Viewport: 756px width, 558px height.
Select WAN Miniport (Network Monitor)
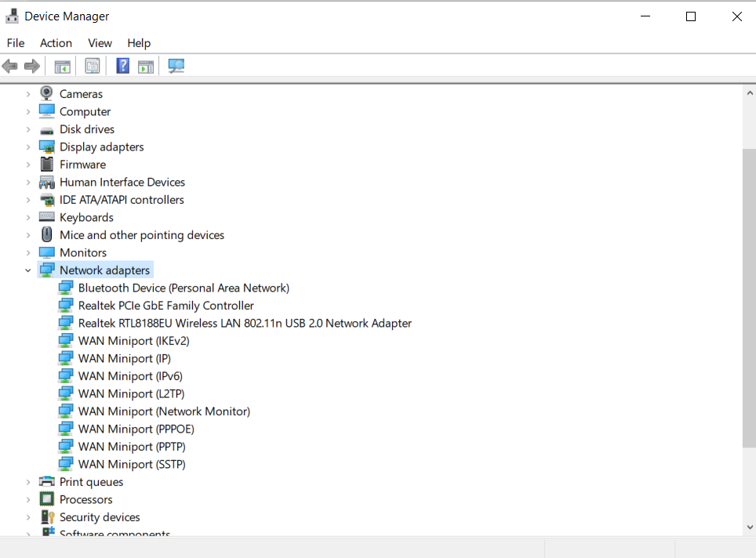pyautogui.click(x=164, y=411)
